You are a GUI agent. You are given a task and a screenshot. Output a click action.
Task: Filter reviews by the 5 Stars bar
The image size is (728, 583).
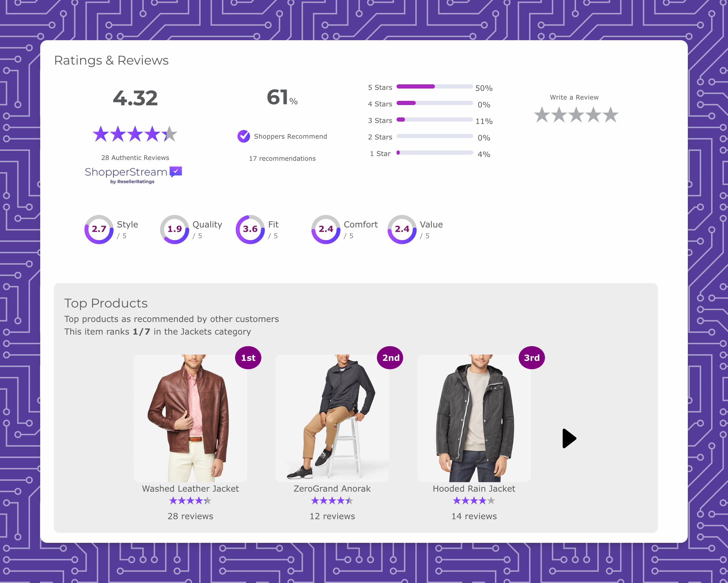click(435, 86)
